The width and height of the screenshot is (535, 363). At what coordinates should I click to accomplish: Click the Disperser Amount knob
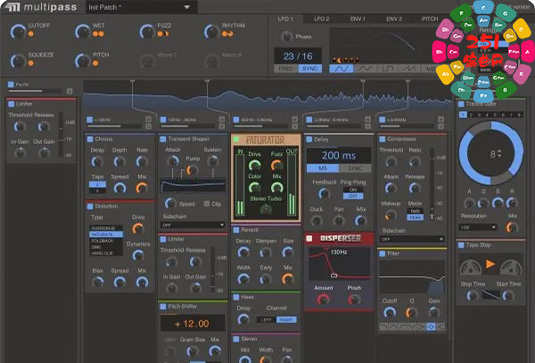(323, 299)
